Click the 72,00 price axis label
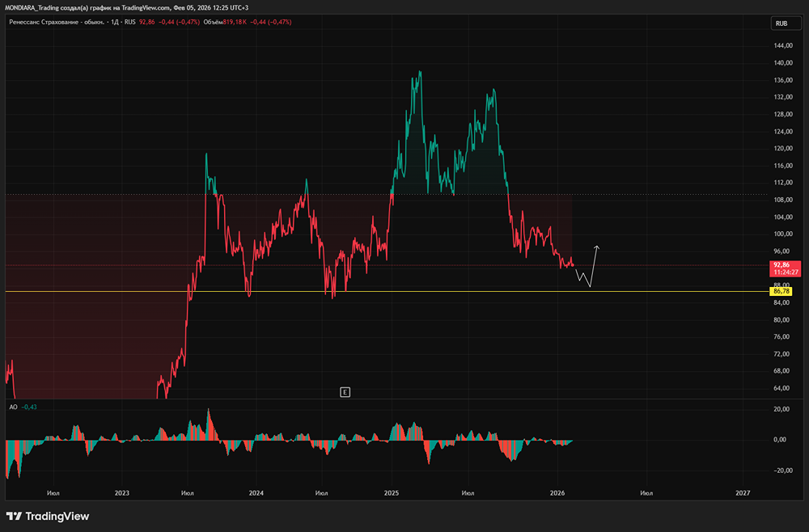 point(783,354)
